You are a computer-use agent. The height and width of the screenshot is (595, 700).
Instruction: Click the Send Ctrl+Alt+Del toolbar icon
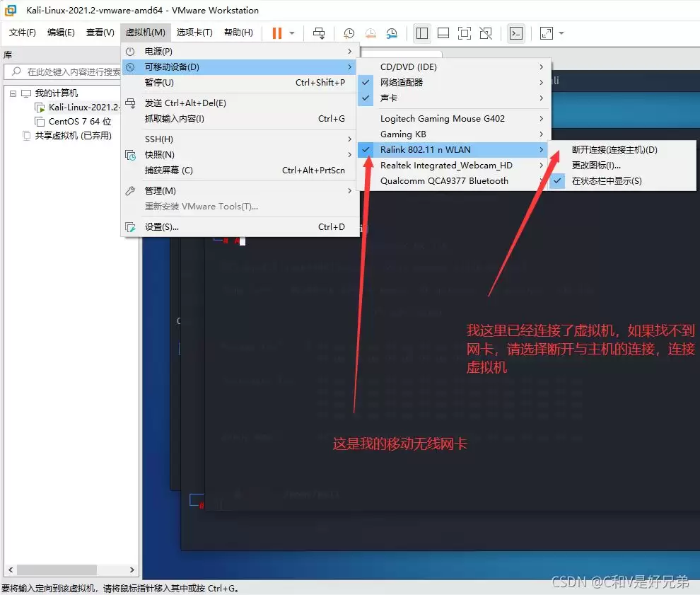(318, 33)
